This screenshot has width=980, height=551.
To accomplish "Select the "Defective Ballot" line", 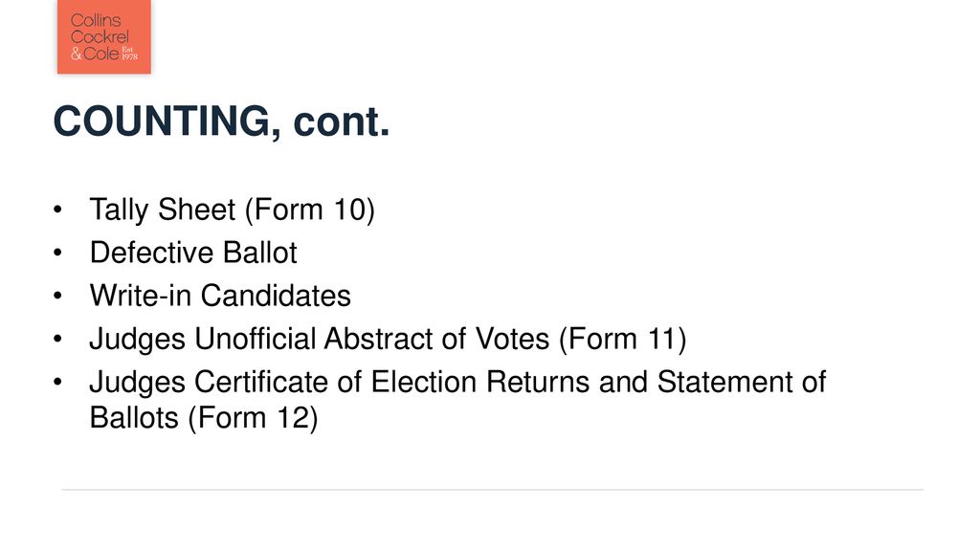I will [x=193, y=253].
